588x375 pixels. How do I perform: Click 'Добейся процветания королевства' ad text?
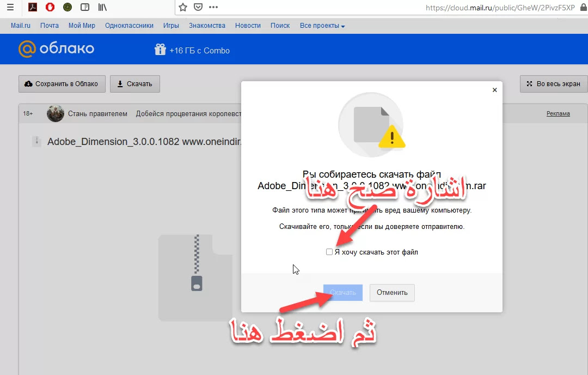188,114
